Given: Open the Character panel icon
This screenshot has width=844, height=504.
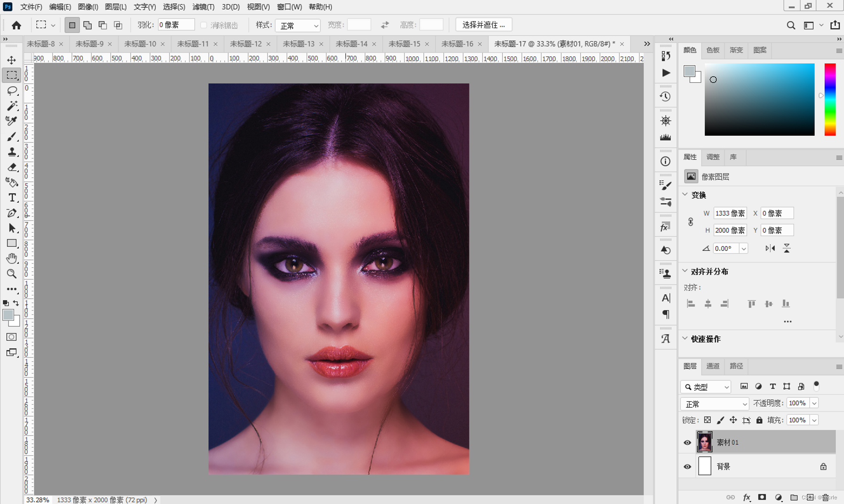Looking at the screenshot, I should coord(666,298).
